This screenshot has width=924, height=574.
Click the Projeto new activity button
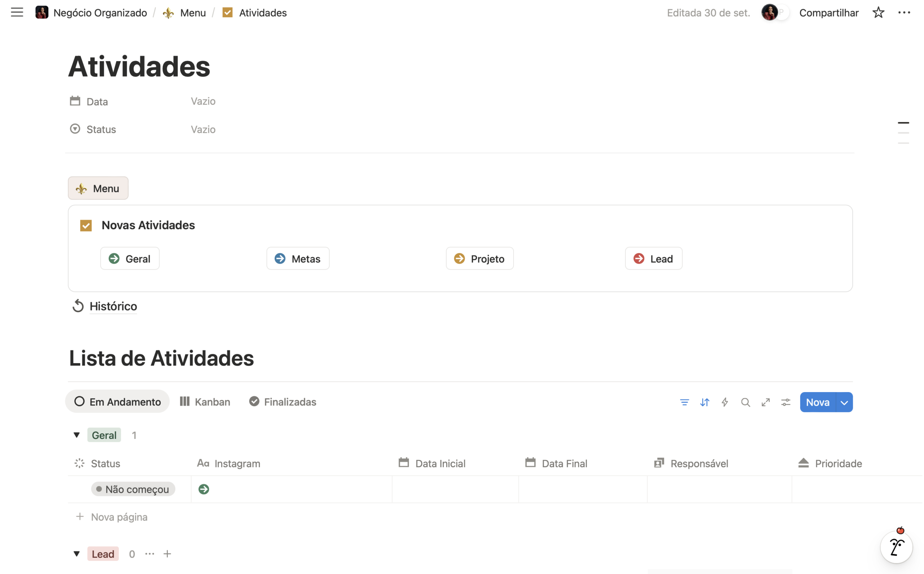click(480, 259)
